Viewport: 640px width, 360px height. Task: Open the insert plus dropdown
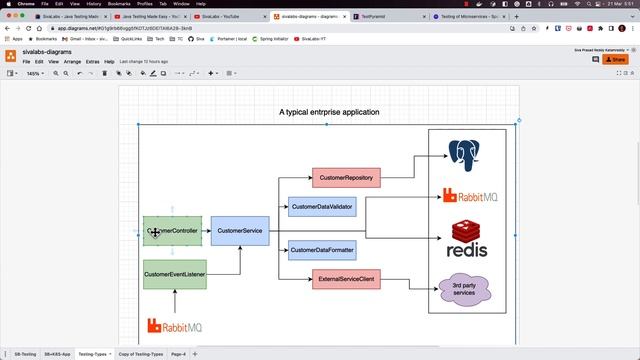tap(213, 73)
